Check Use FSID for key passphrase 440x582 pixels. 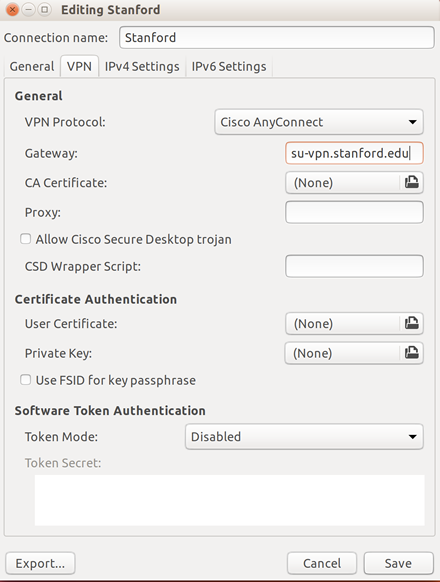(x=26, y=380)
